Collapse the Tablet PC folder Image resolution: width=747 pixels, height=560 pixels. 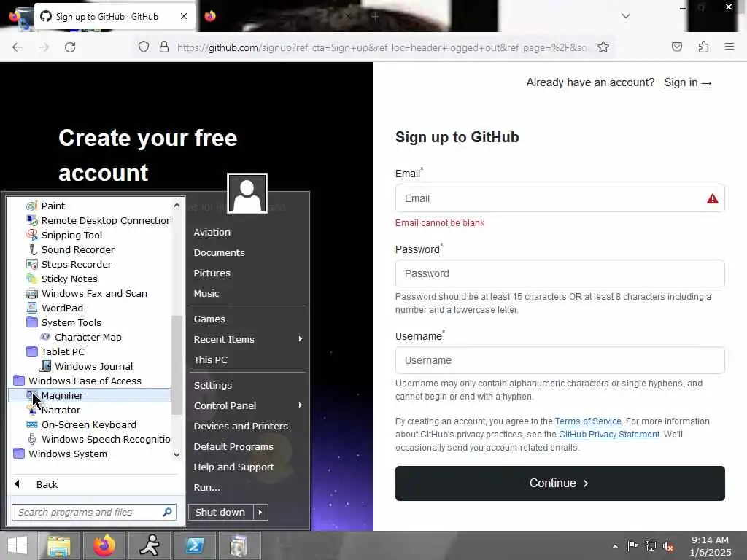coord(55,351)
